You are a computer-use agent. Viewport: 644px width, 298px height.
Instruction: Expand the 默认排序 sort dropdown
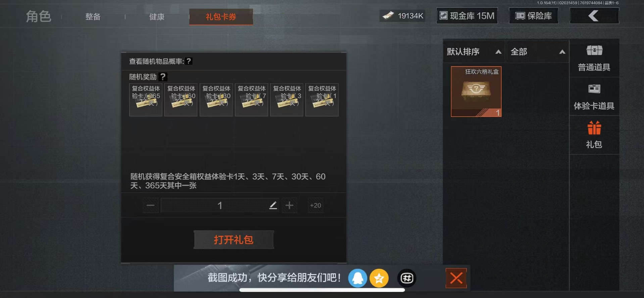[x=474, y=52]
